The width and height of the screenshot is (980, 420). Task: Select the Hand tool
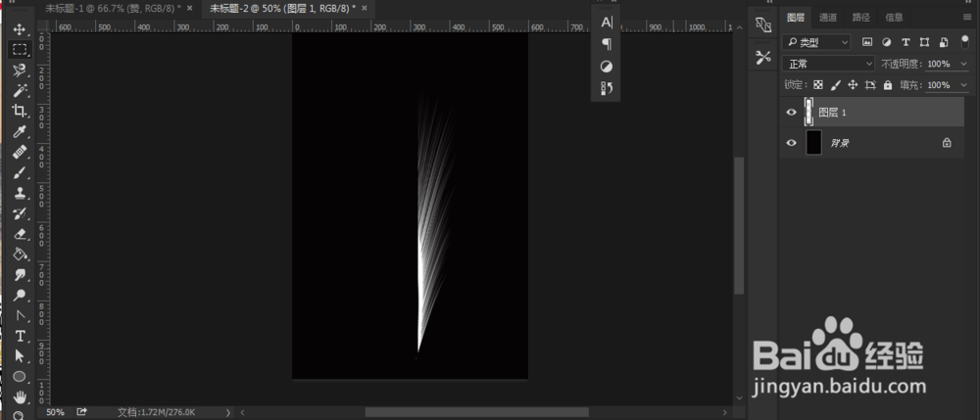click(x=20, y=397)
